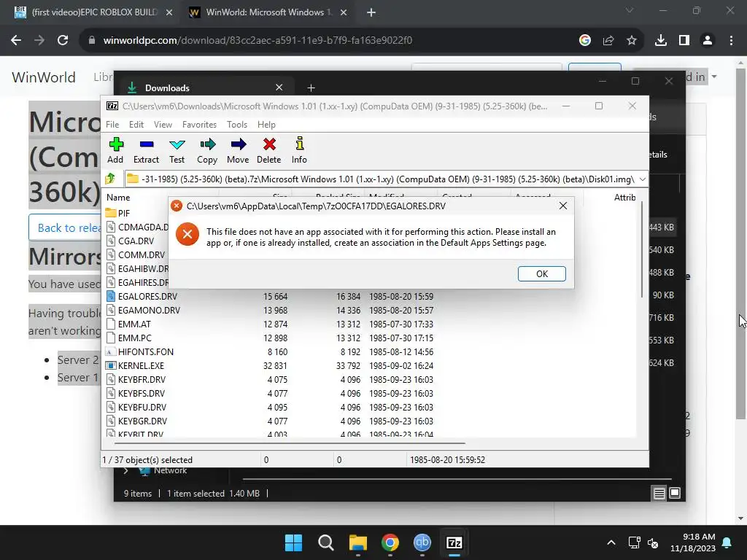
Task: Click the share page icon in address bar
Action: coord(608,41)
